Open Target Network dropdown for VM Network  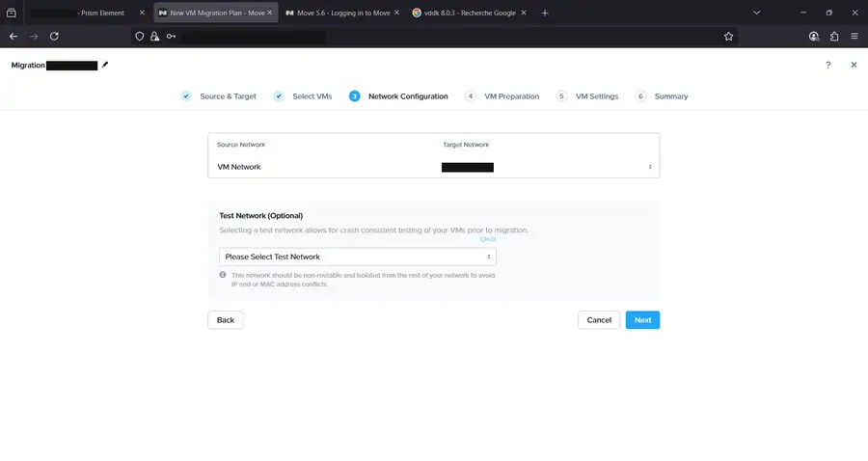coord(547,167)
